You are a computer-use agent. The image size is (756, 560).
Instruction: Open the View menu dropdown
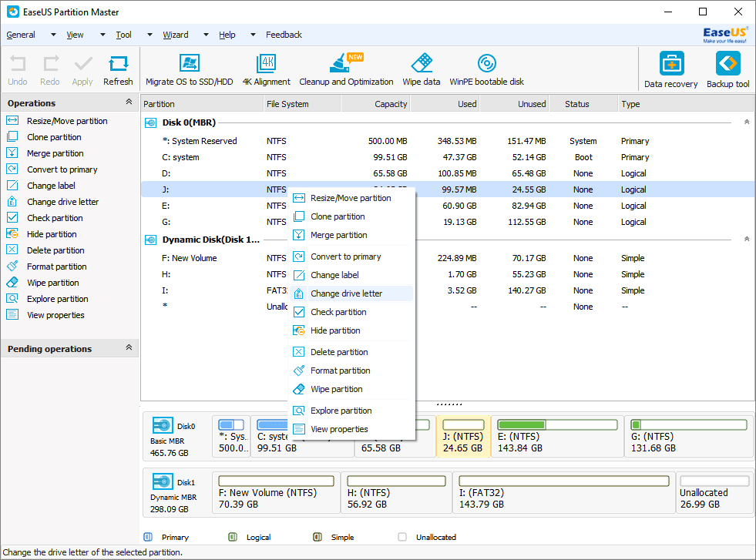click(x=102, y=35)
